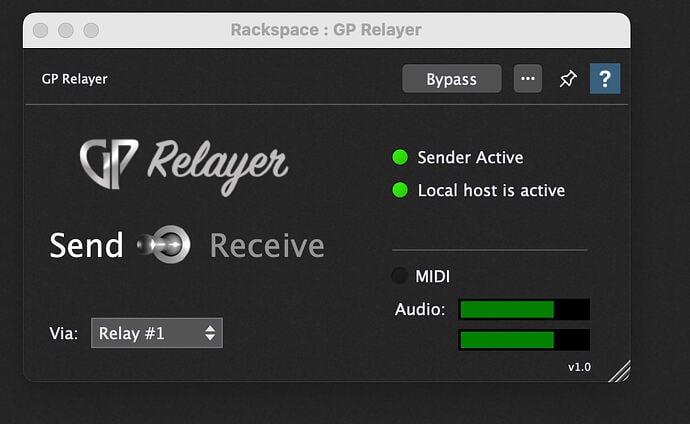Select Receive mode label
Viewport: 690px width, 424px height.
267,245
